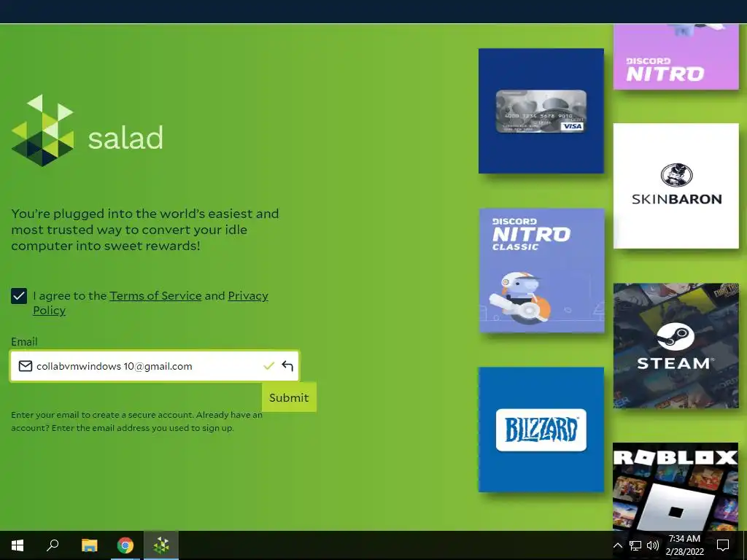Click the Salad app taskbar icon

click(161, 545)
